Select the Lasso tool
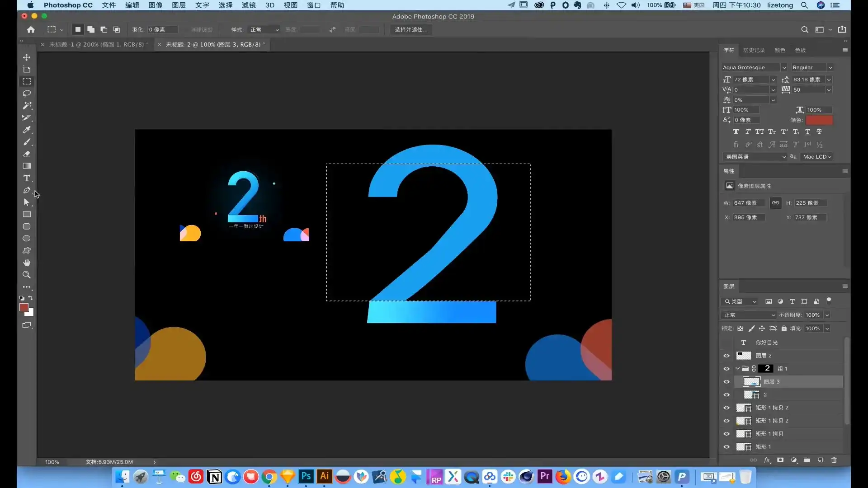Viewport: 868px width, 488px height. [x=27, y=94]
